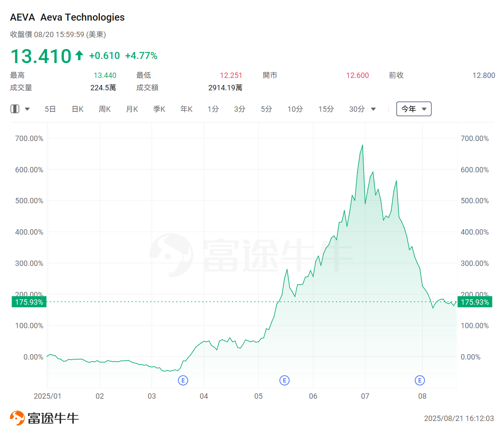
Task: Open the 今年 time range dropdown
Action: 413,108
